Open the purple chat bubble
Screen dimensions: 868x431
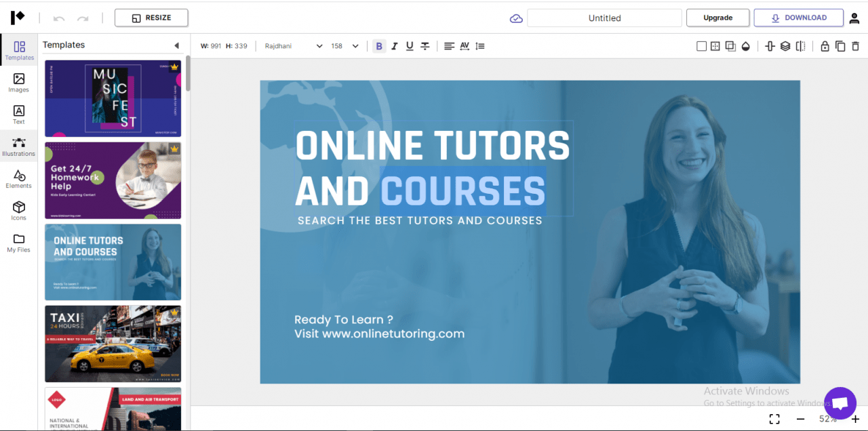[840, 403]
